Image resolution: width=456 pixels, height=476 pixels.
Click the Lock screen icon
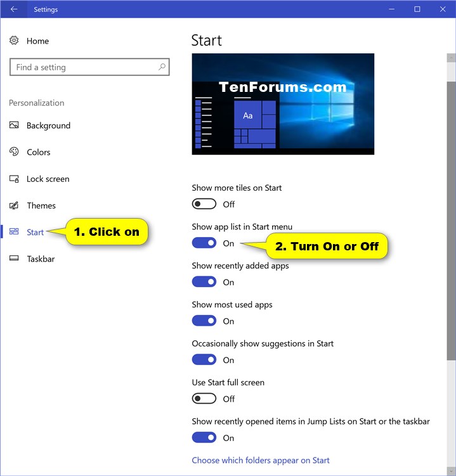(x=14, y=179)
